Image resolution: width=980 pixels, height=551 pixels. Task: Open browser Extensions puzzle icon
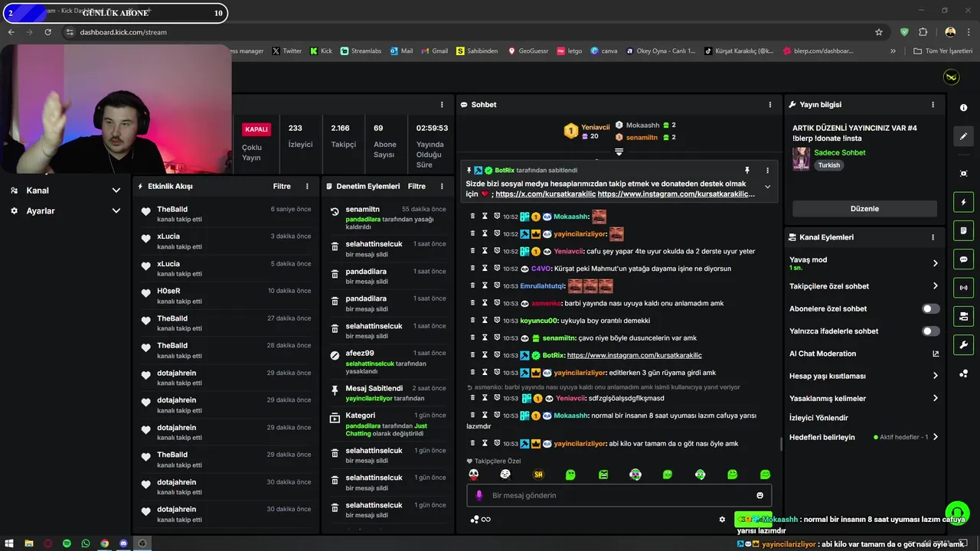click(923, 32)
